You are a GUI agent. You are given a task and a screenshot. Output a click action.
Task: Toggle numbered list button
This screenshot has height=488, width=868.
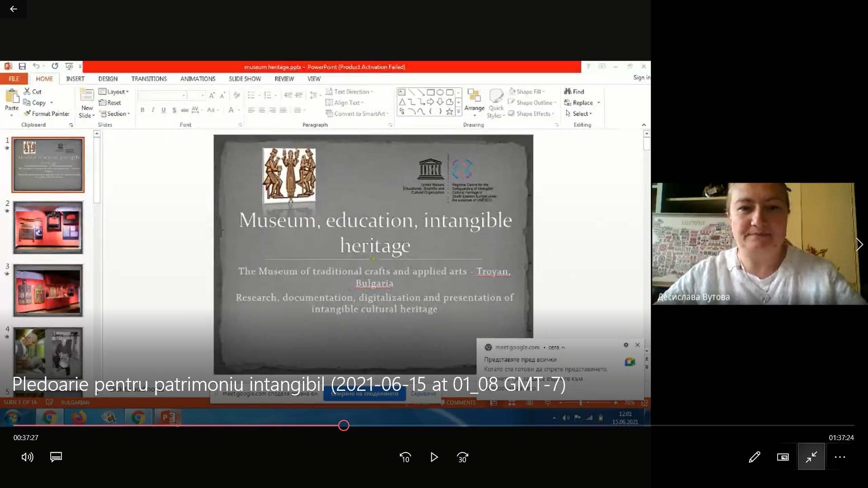click(268, 95)
